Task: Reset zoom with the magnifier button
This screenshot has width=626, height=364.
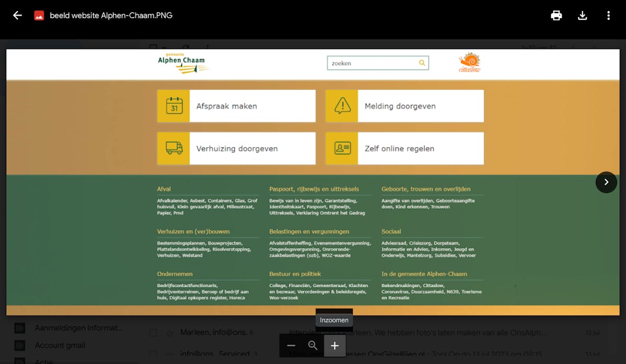Action: coord(313,345)
